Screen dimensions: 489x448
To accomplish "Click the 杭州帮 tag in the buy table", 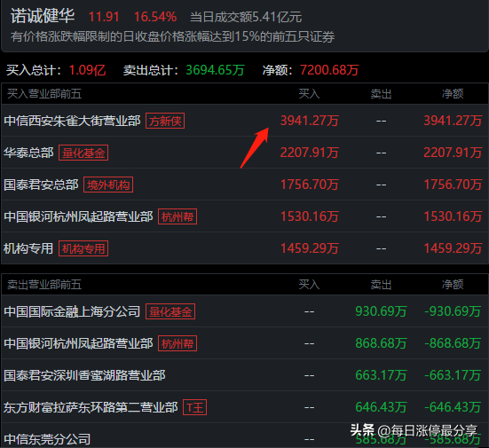I will click(177, 216).
